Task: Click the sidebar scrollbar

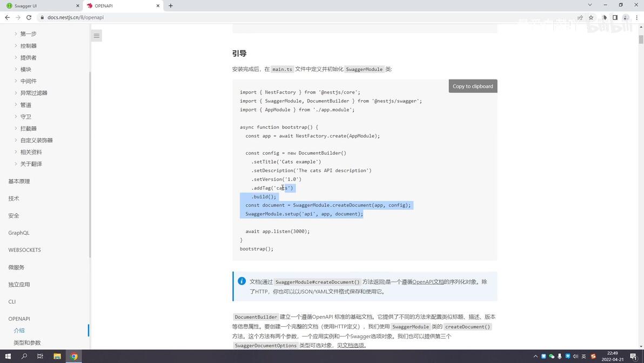Action: point(90,164)
